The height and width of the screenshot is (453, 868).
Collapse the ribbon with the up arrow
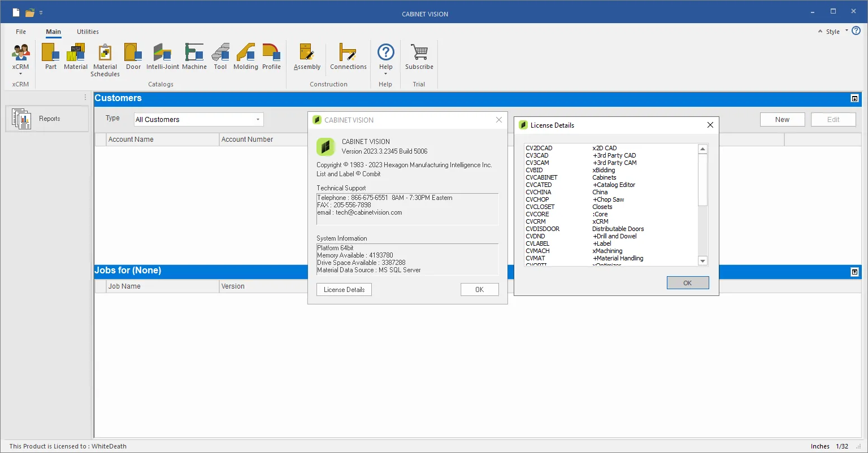[820, 32]
